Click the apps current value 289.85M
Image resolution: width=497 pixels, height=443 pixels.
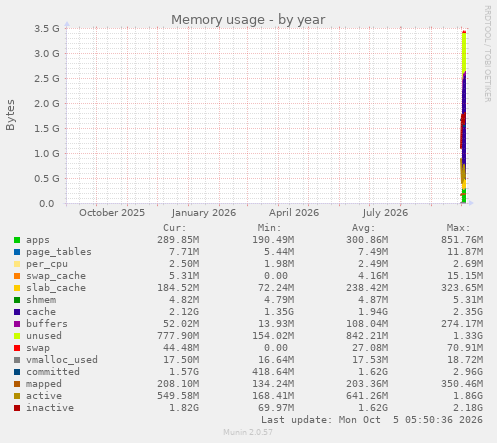pos(178,240)
